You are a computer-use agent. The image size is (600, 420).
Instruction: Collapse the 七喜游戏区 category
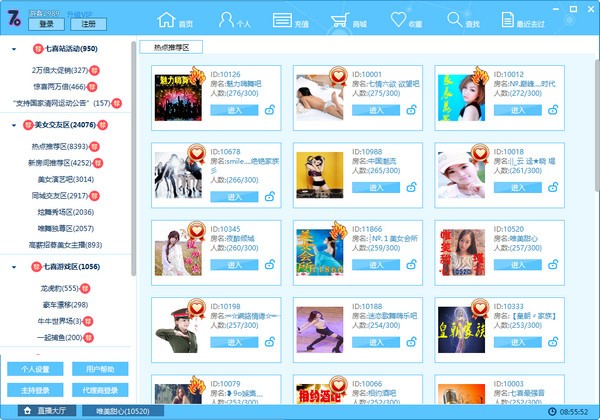(13, 267)
